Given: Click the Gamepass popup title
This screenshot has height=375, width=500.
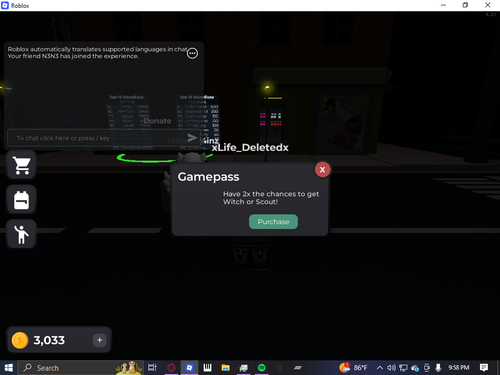Looking at the screenshot, I should (208, 177).
